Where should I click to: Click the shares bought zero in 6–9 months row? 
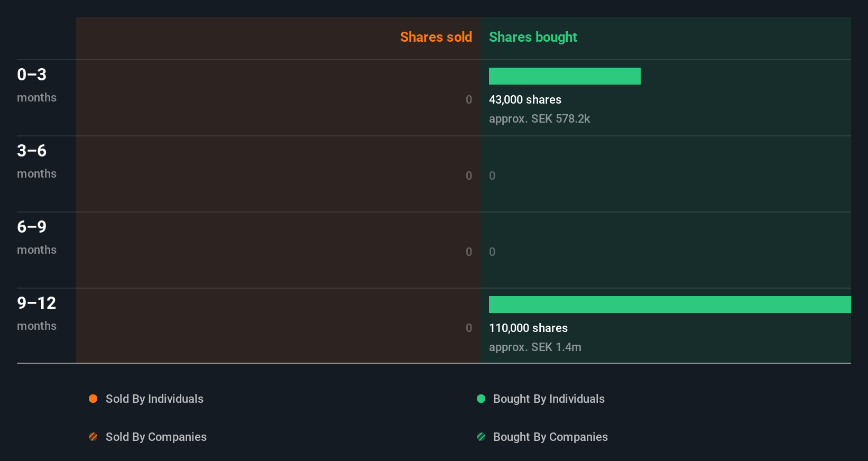492,252
